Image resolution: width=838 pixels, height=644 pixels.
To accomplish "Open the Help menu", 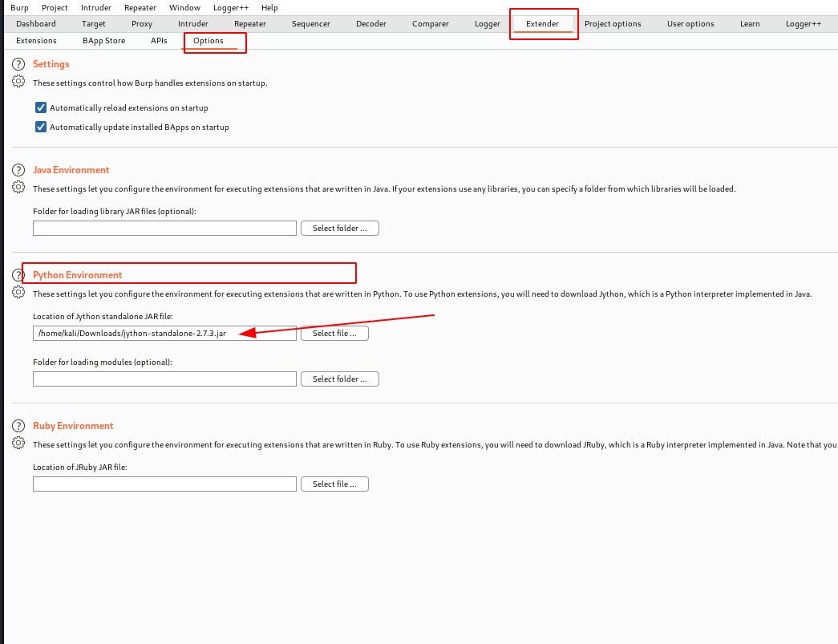I will [x=269, y=7].
